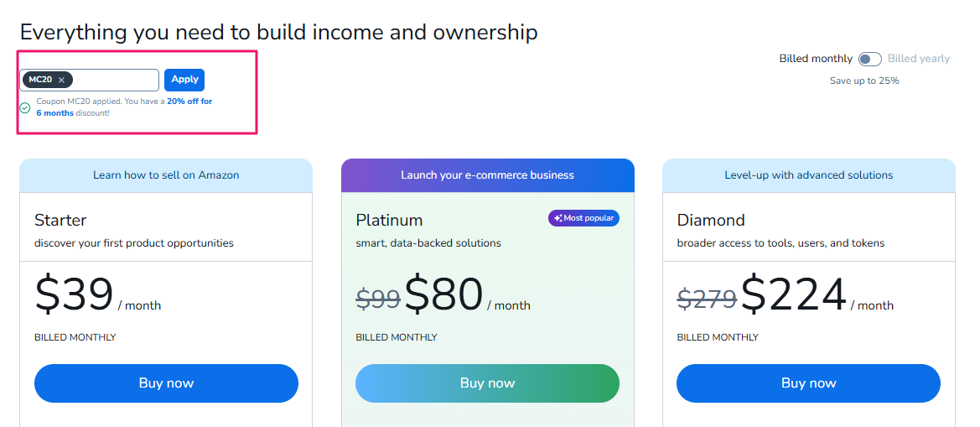Apply the coupon code
This screenshot has width=980, height=427.
coord(184,80)
